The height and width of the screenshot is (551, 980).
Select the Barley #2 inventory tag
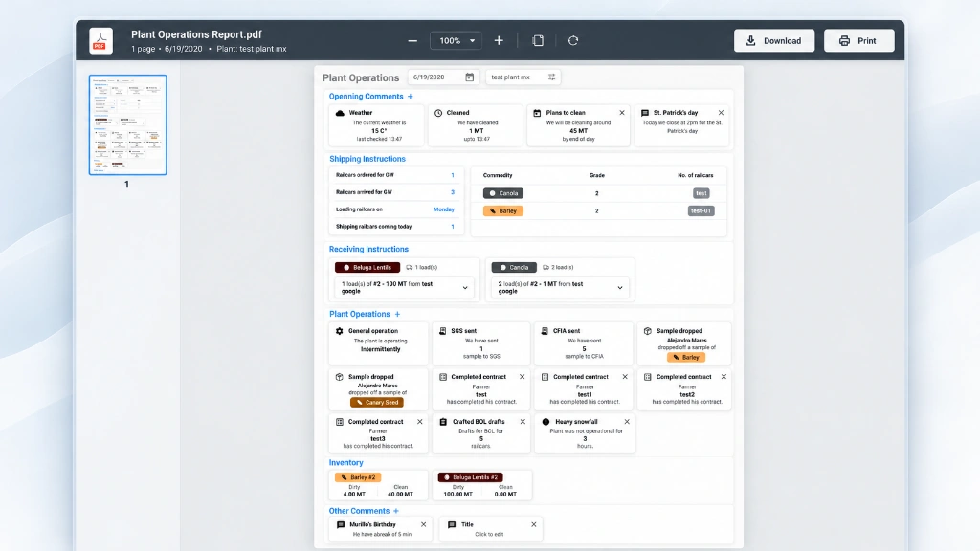click(358, 477)
